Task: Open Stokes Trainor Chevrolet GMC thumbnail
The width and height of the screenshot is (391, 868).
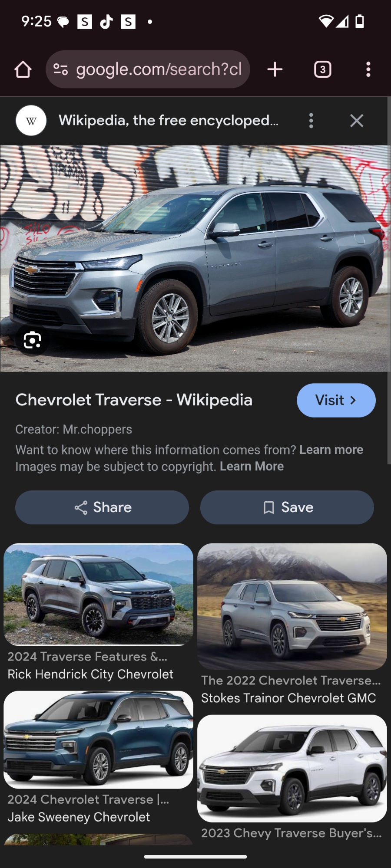Action: (x=292, y=606)
